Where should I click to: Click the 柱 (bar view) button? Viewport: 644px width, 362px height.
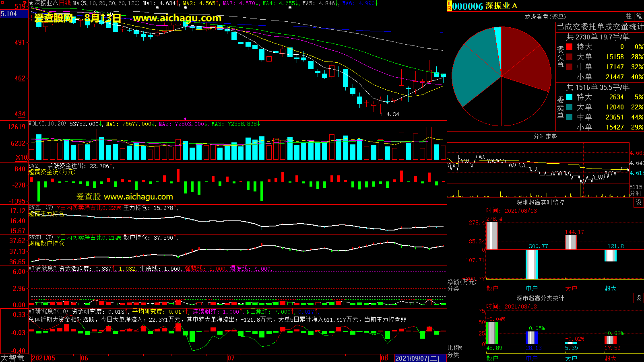pyautogui.click(x=629, y=16)
